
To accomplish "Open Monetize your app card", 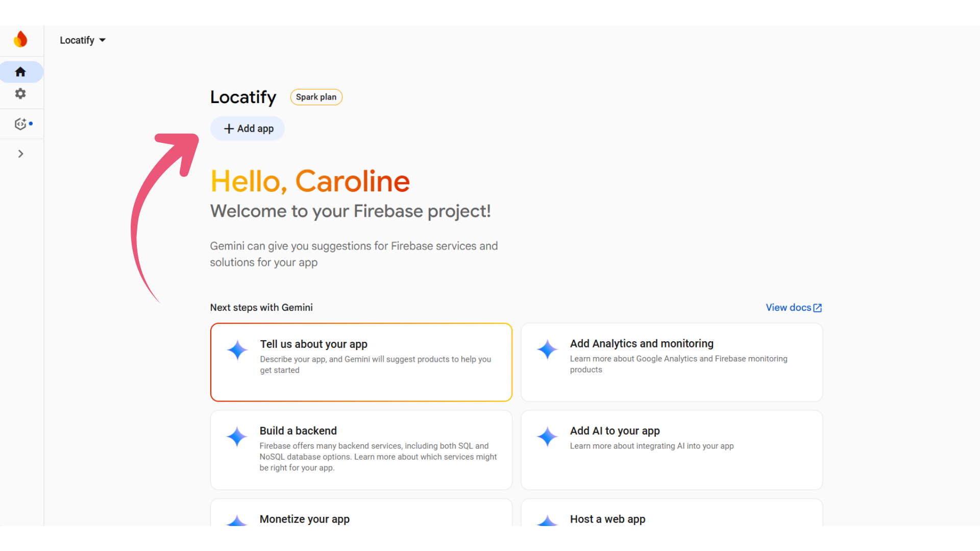I will 361,513.
